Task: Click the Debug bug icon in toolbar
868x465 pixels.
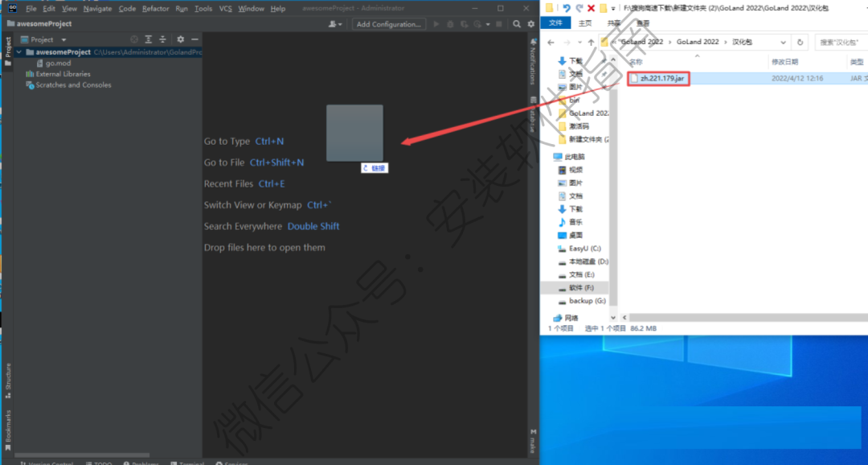Action: pos(450,24)
